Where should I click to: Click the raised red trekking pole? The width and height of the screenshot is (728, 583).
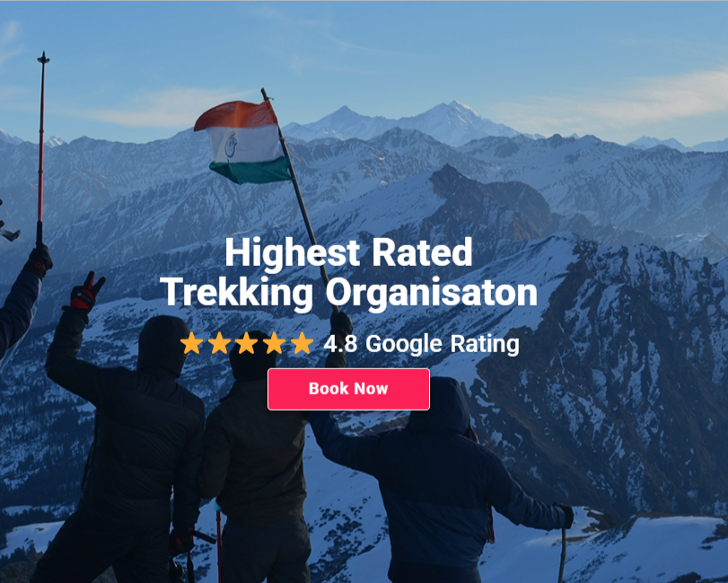point(41,148)
